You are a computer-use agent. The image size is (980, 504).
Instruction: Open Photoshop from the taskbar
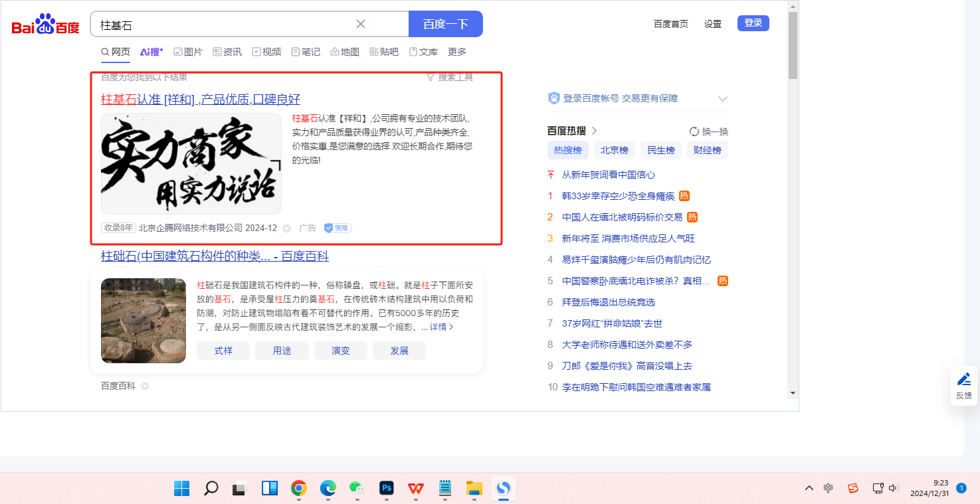pyautogui.click(x=387, y=489)
